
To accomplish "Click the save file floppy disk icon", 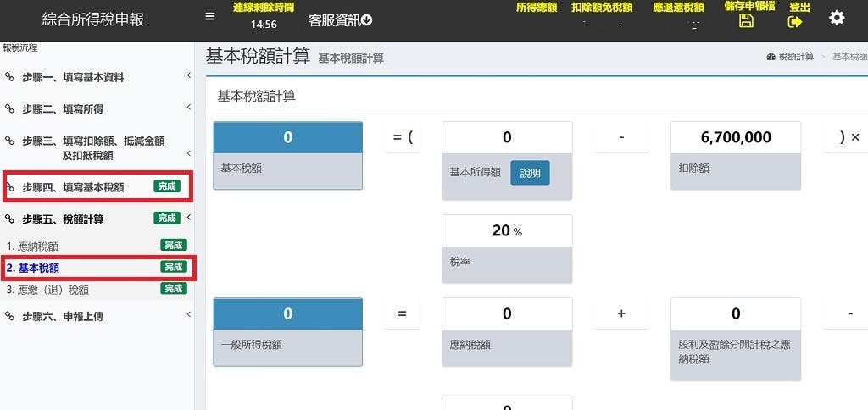I will coord(746,21).
